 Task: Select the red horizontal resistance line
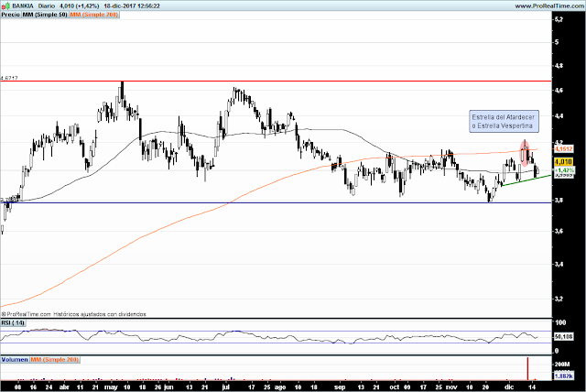click(x=276, y=81)
